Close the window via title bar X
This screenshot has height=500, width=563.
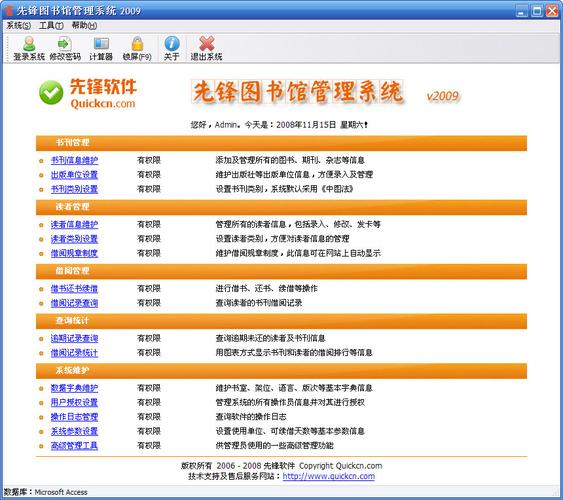(552, 11)
